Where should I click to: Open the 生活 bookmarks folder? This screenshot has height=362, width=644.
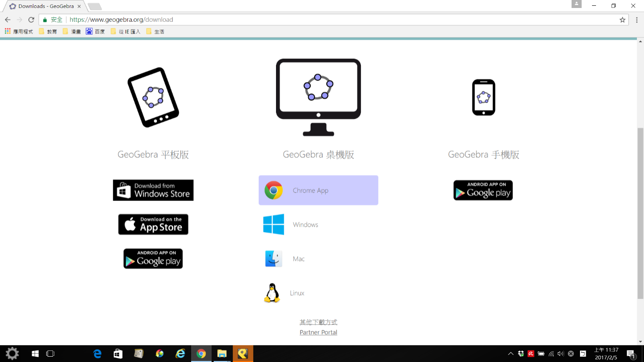155,32
